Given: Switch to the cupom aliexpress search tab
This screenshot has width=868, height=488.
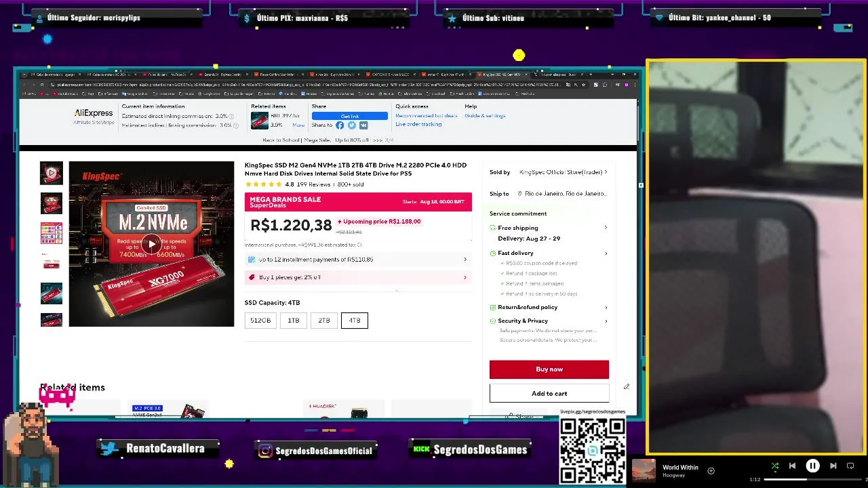Looking at the screenshot, I should coord(557,74).
